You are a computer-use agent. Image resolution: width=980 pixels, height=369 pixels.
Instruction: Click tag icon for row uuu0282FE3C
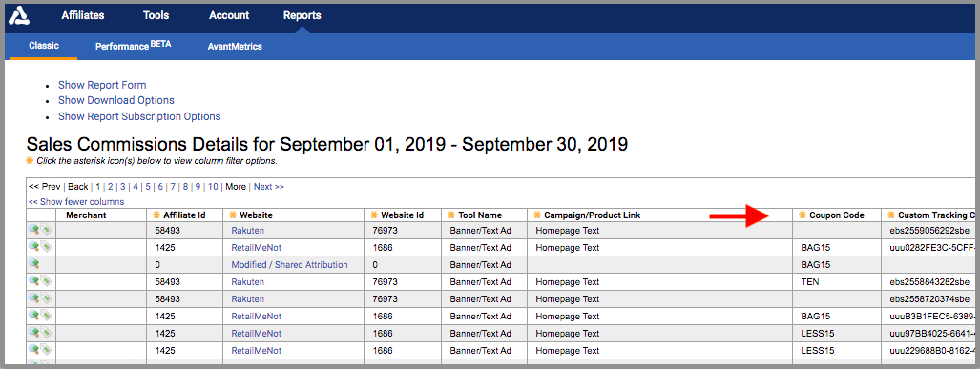pyautogui.click(x=46, y=247)
